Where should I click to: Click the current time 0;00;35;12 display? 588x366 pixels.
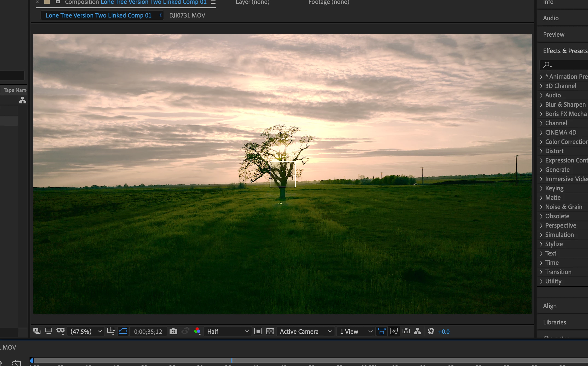(148, 332)
